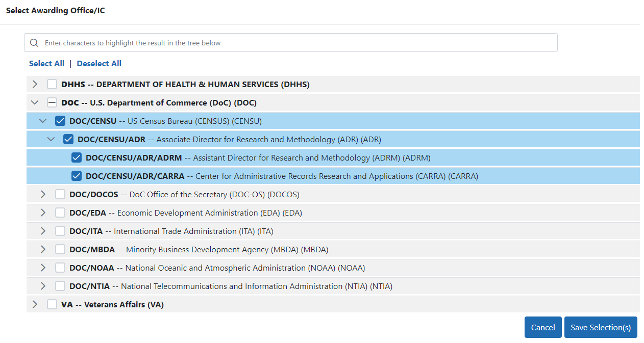Uncheck the DOC/CENSU/ADR/ADRM checkbox
Screen dimensions: 644x343
pyautogui.click(x=77, y=157)
